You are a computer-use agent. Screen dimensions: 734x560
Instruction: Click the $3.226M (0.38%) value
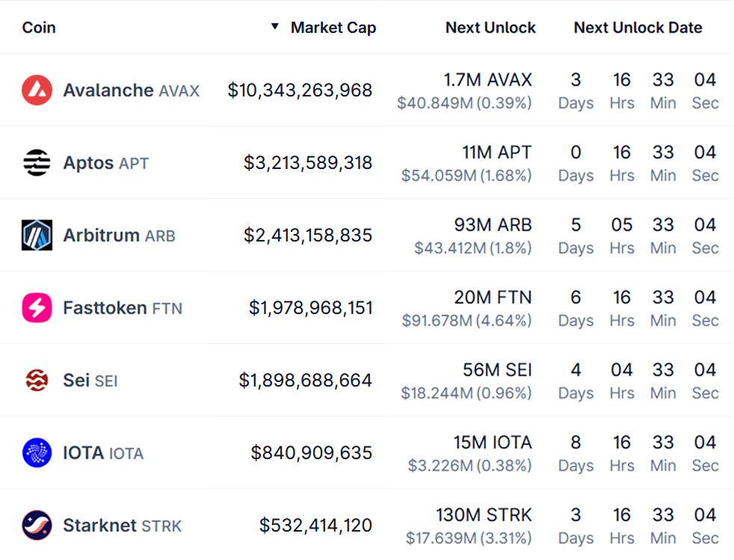pos(470,466)
